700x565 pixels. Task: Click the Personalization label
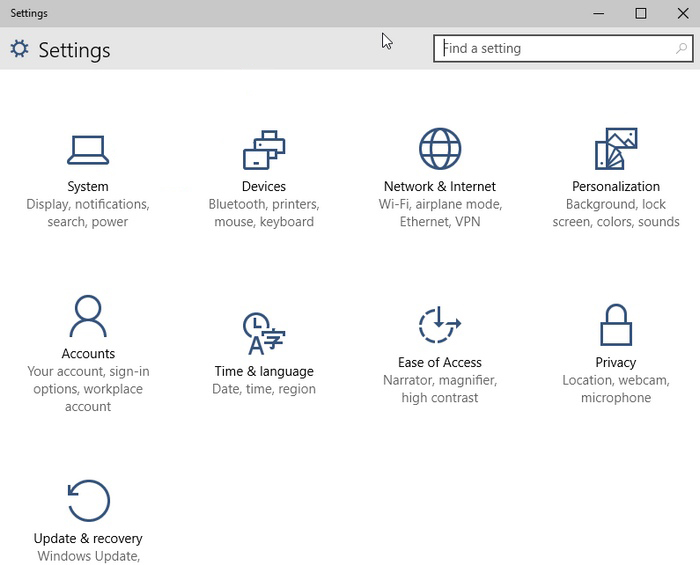coord(616,186)
